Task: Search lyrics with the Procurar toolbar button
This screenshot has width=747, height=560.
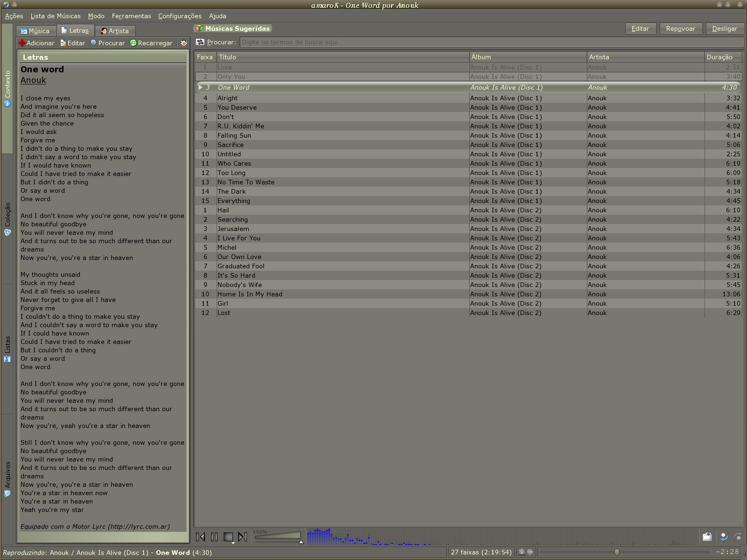Action: 108,43
